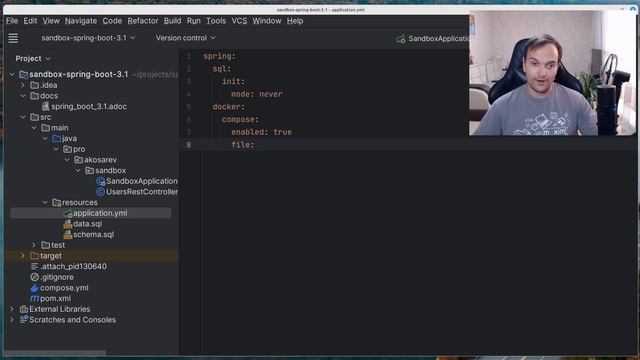This screenshot has height=360, width=640.
Task: Click the project tree horizontal scrollbar
Action: (x=55, y=352)
